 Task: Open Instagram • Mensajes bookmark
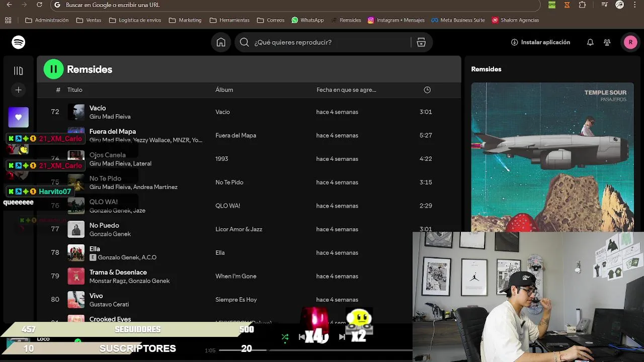(396, 20)
